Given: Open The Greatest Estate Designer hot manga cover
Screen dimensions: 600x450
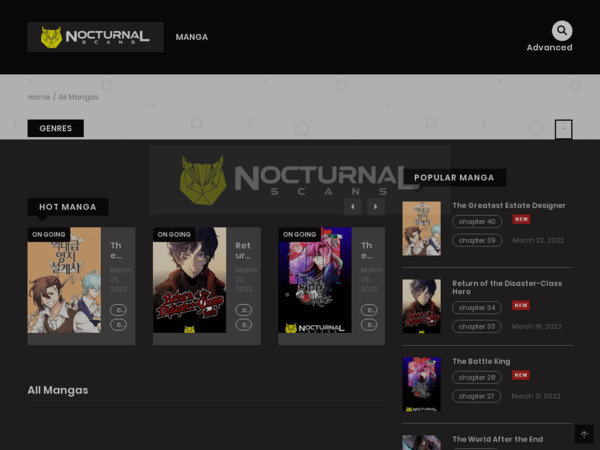Looking at the screenshot, I should (x=64, y=280).
